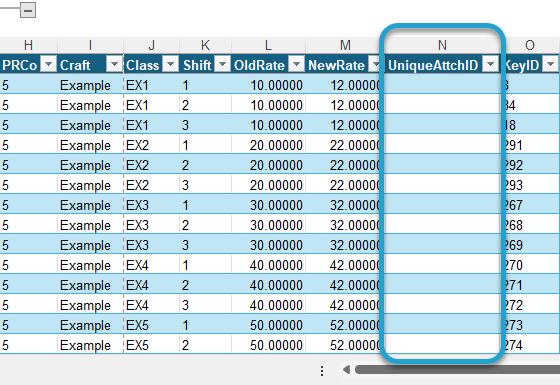Select Class cell EX1 with Shift 1
This screenshot has width=560, height=385.
click(x=151, y=85)
